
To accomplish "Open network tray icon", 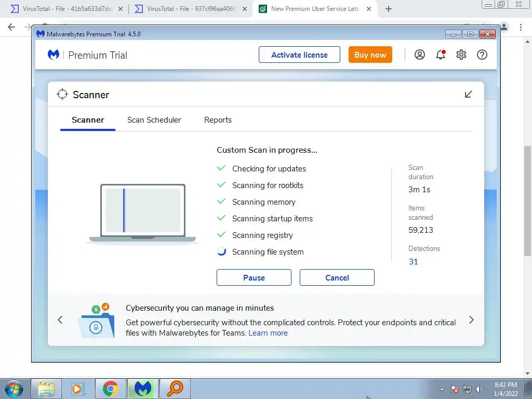I will tap(467, 389).
